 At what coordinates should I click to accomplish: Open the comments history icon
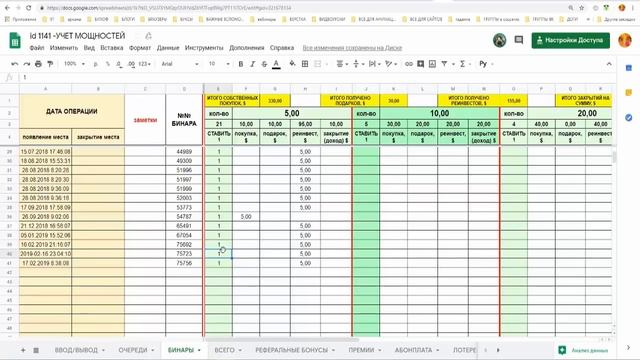click(519, 40)
